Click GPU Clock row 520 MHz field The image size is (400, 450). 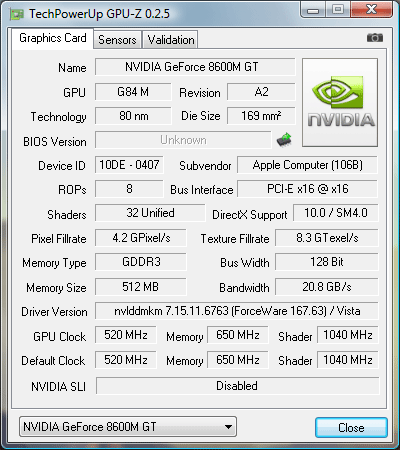(126, 335)
